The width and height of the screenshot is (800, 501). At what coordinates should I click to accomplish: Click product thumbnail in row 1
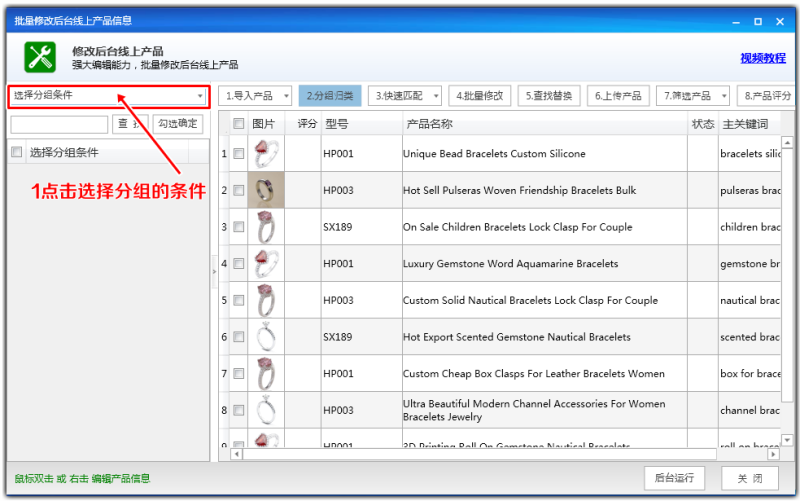[x=266, y=154]
